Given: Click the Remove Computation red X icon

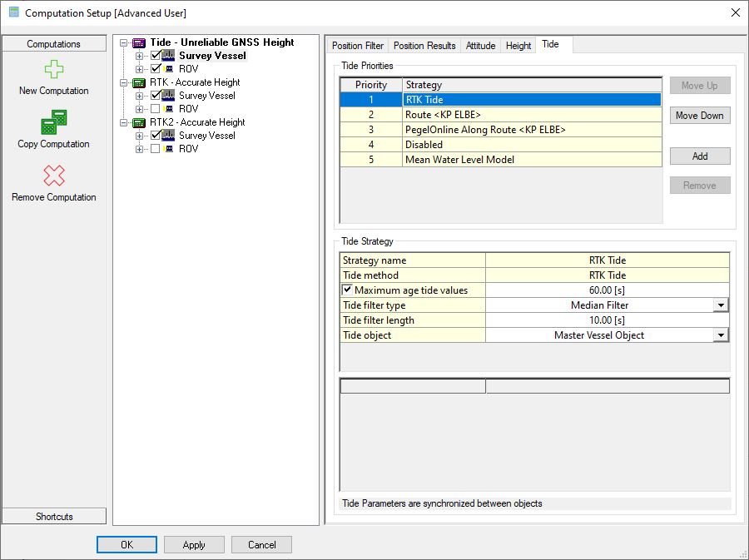Looking at the screenshot, I should pyautogui.click(x=54, y=176).
